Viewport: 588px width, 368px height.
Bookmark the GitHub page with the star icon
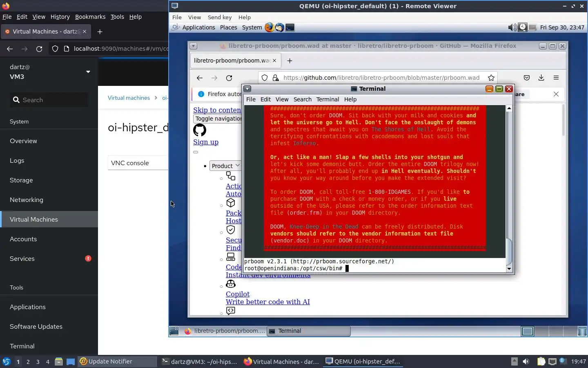[491, 78]
